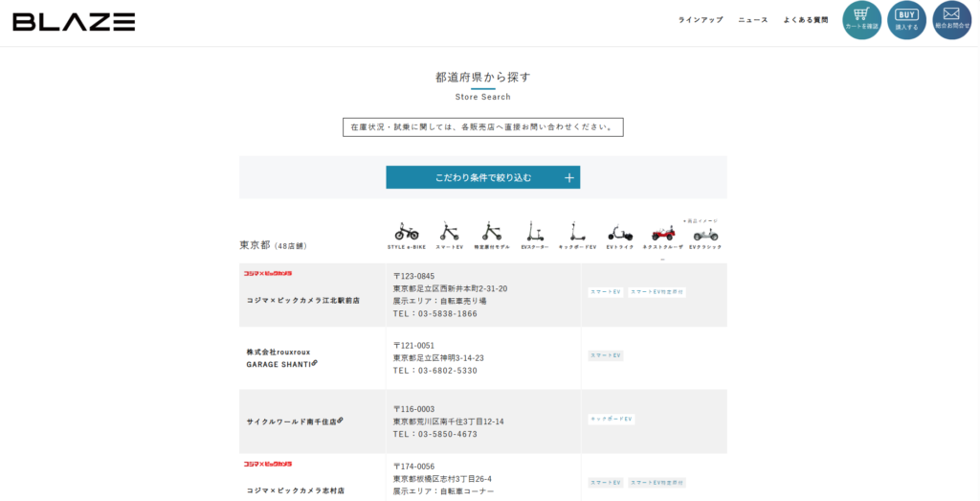Click 展示エリア:自転車コーナー text

[444, 491]
